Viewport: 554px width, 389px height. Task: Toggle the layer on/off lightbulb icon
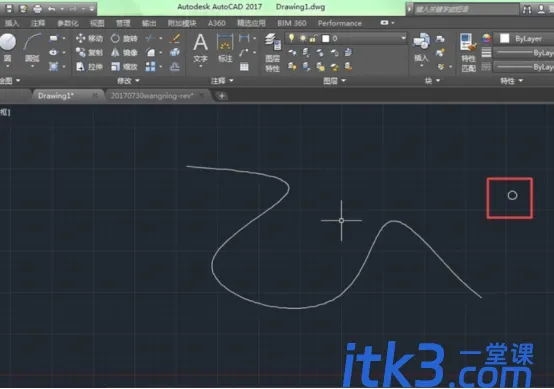291,38
